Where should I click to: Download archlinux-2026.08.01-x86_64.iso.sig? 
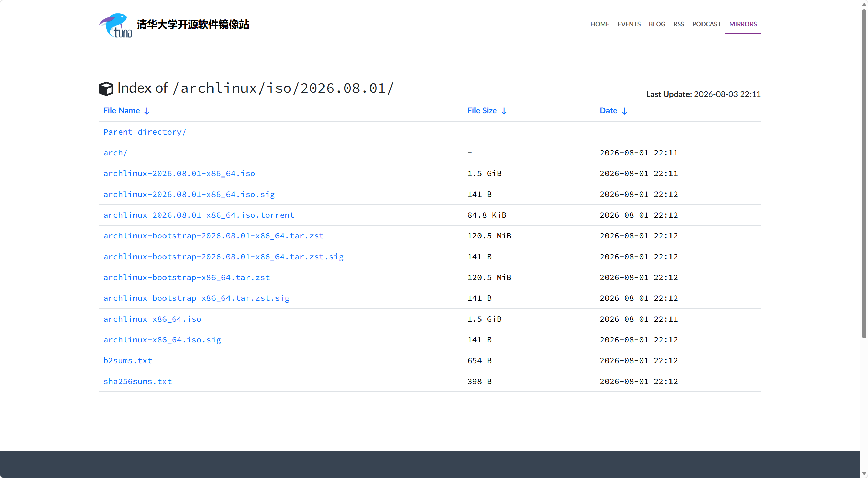point(189,194)
